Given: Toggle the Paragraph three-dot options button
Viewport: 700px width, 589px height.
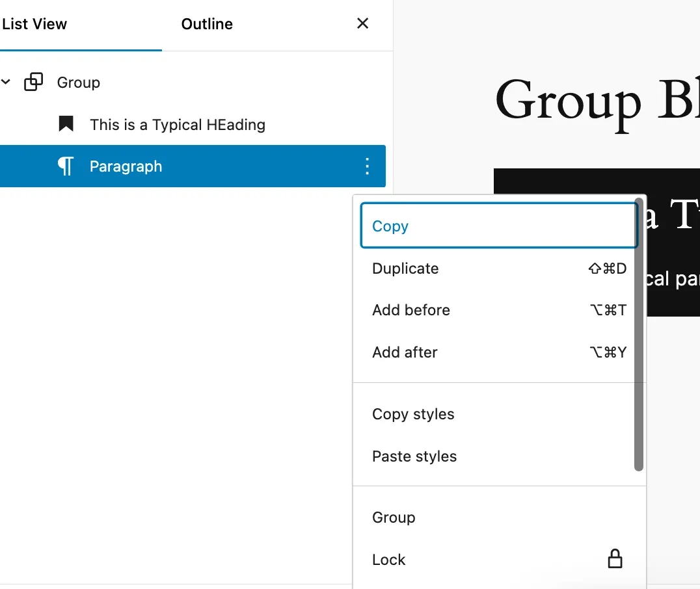Looking at the screenshot, I should [x=367, y=166].
